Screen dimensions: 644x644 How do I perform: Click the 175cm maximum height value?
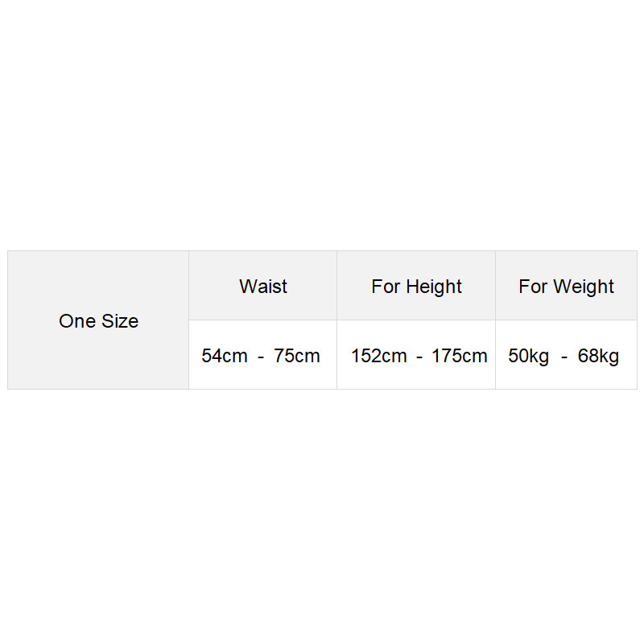click(459, 356)
